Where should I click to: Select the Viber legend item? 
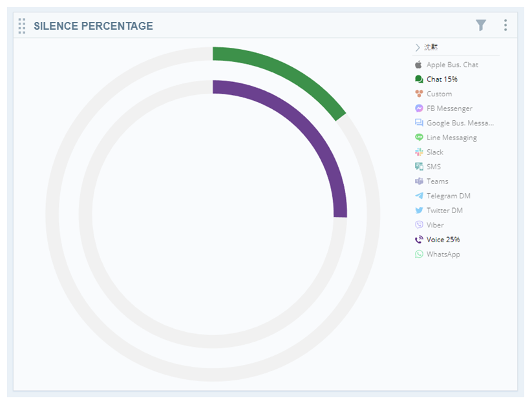click(x=429, y=225)
